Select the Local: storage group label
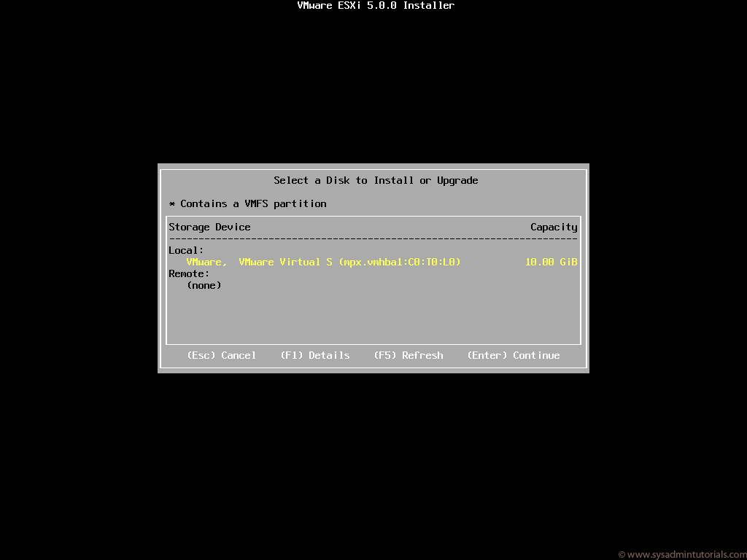This screenshot has width=747, height=560. [185, 250]
